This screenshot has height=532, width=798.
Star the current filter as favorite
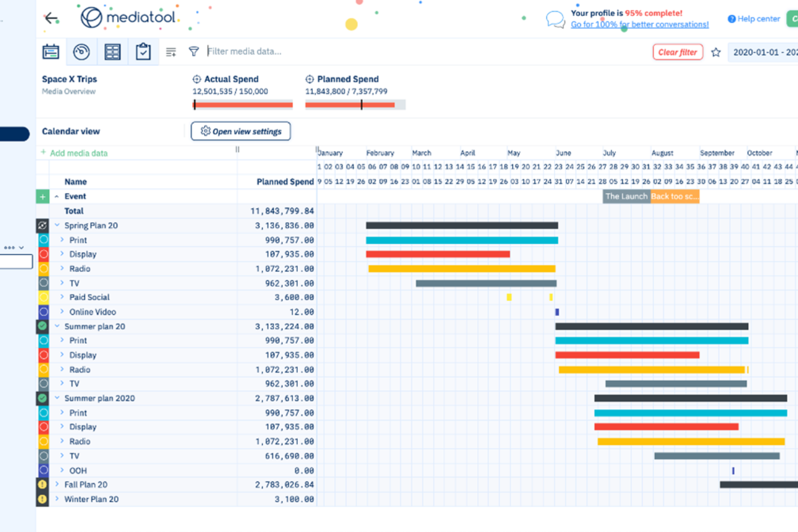pyautogui.click(x=716, y=52)
